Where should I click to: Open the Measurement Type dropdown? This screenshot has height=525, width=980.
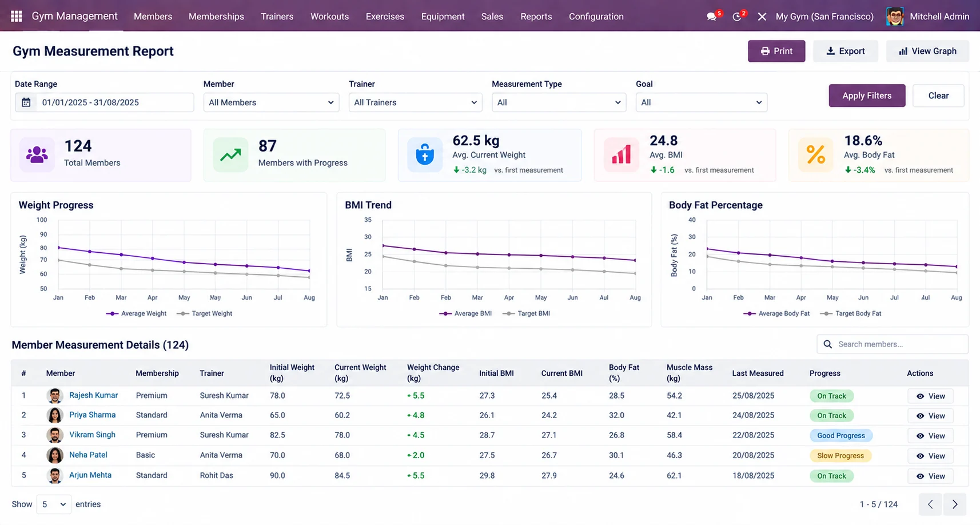[x=559, y=102]
